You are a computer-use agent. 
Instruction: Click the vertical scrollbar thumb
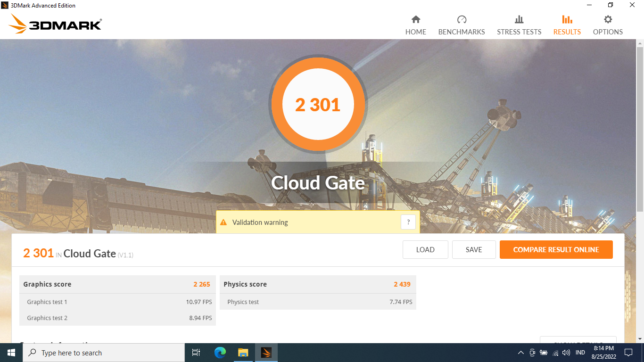(x=640, y=129)
